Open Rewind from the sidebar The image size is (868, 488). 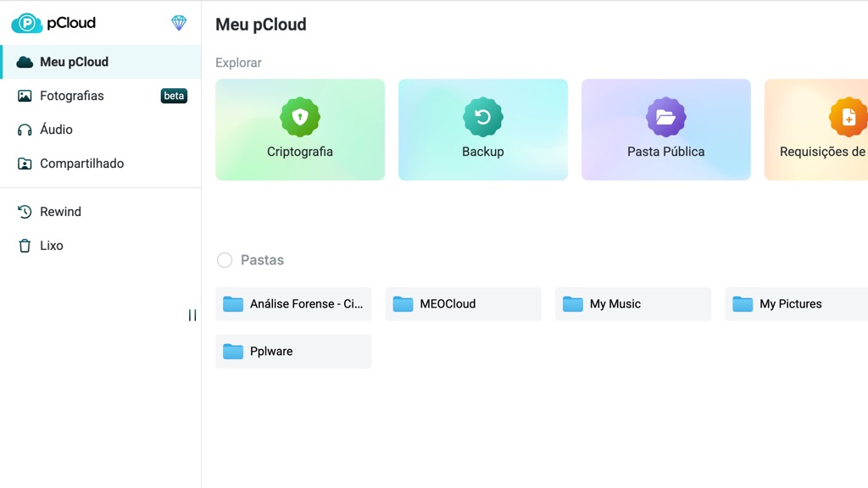click(x=60, y=212)
